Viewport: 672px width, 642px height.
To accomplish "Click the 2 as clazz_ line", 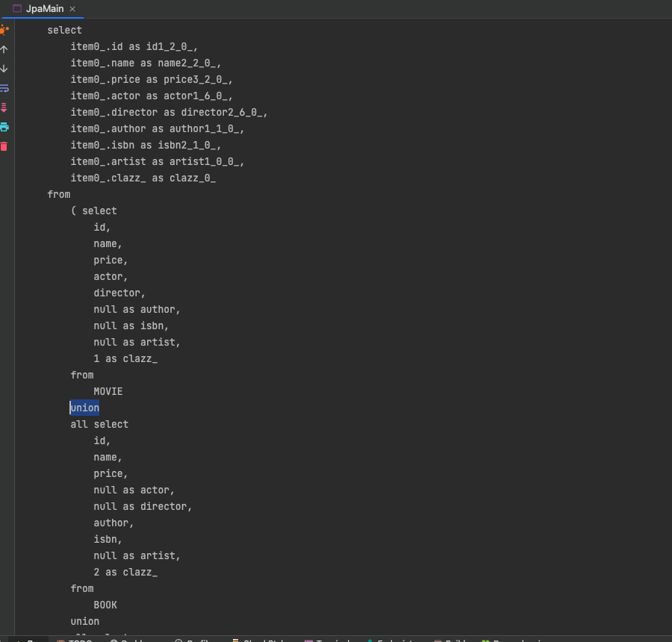I will [x=125, y=572].
